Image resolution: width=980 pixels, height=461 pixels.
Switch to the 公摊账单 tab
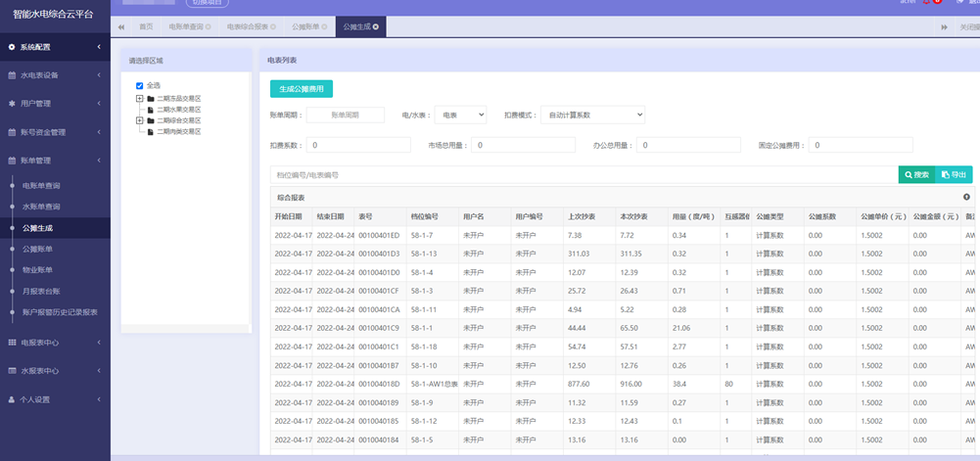(305, 26)
